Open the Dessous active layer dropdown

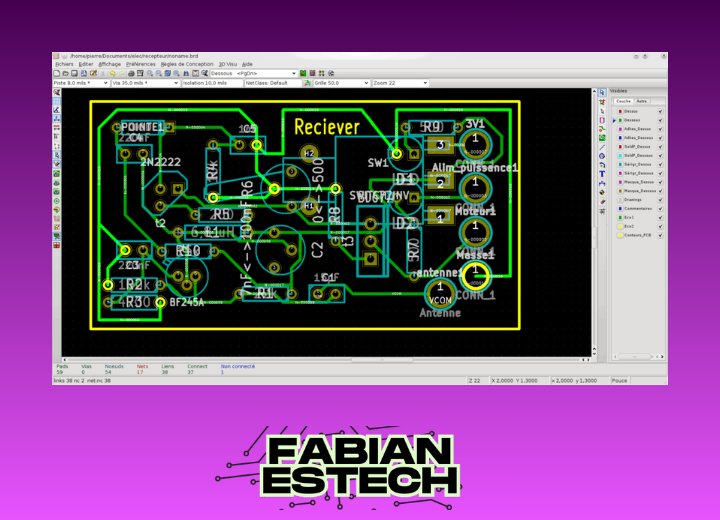click(253, 73)
